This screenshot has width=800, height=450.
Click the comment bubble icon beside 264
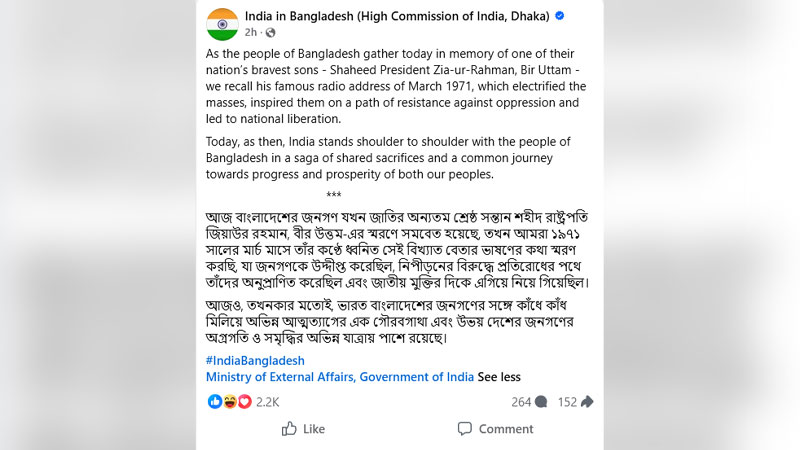pos(541,402)
